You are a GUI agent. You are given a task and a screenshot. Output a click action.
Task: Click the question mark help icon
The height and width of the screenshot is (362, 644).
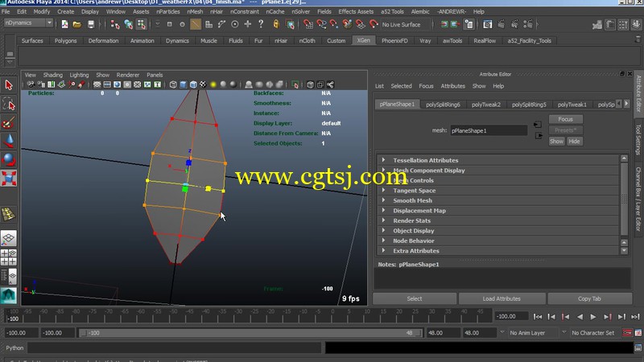pyautogui.click(x=261, y=24)
